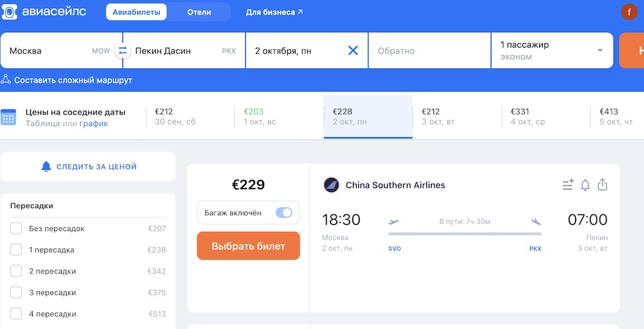Click the price tracking bell icon
The height and width of the screenshot is (329, 644).
coord(46,167)
